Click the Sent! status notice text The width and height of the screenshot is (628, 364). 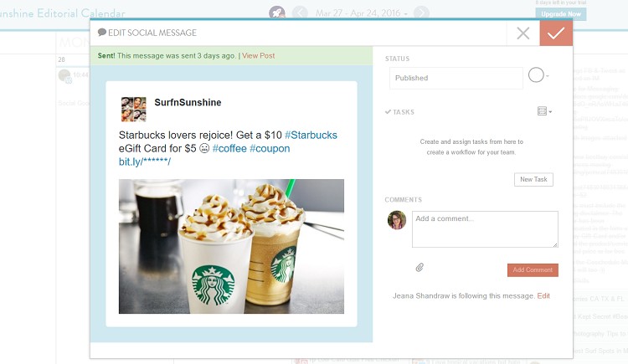167,56
